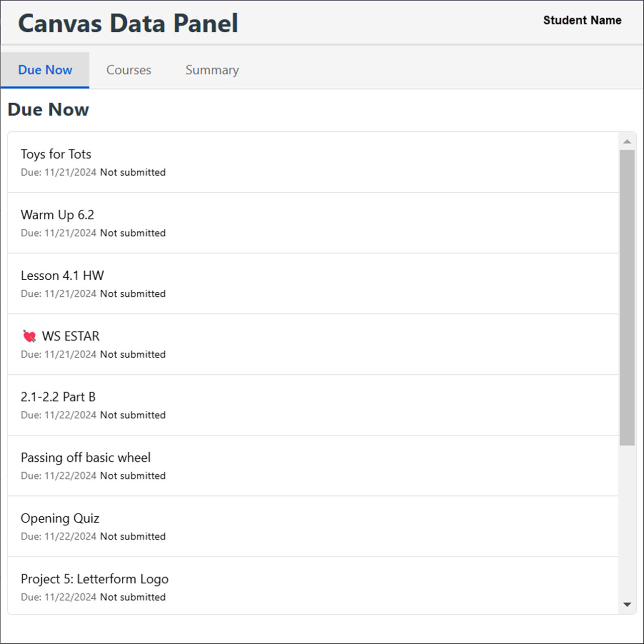Click the Student Name label
644x644 pixels.
(582, 20)
